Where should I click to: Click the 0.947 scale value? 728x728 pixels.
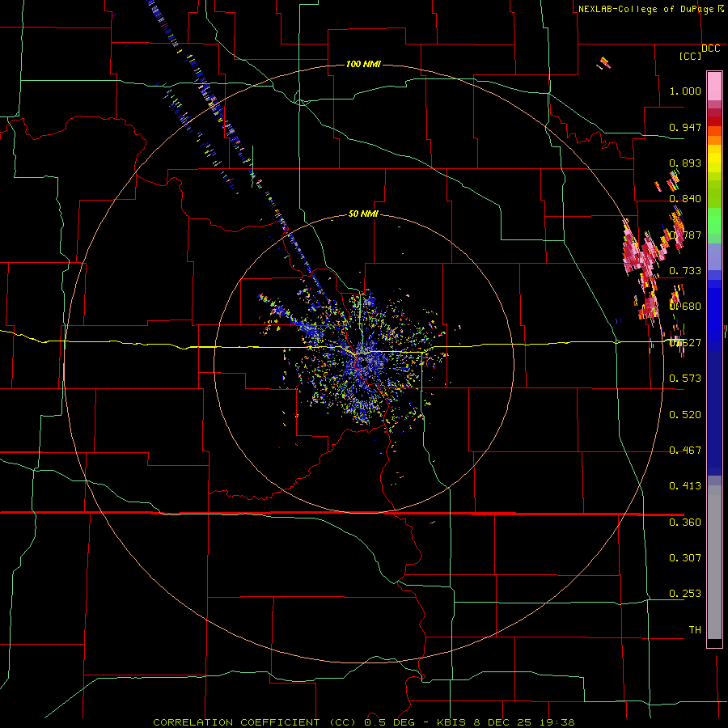(685, 127)
